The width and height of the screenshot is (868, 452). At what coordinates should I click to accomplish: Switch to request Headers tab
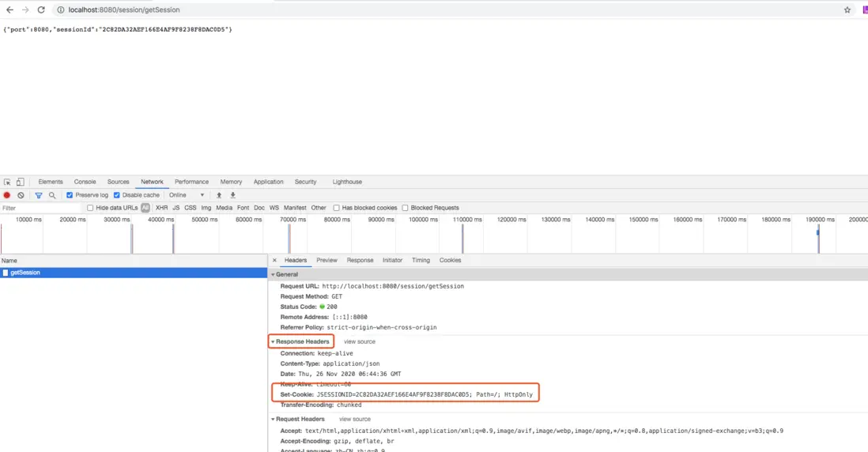click(296, 260)
